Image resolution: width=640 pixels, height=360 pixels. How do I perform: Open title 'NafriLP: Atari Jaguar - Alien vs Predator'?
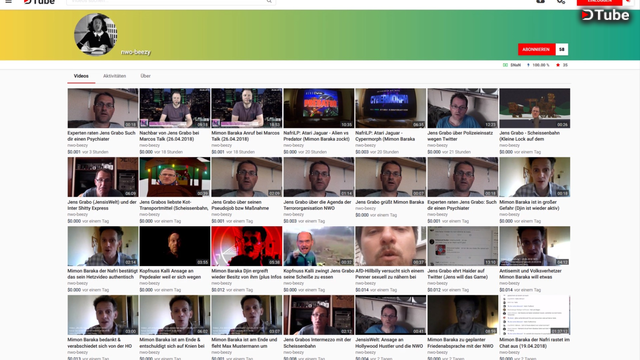317,136
